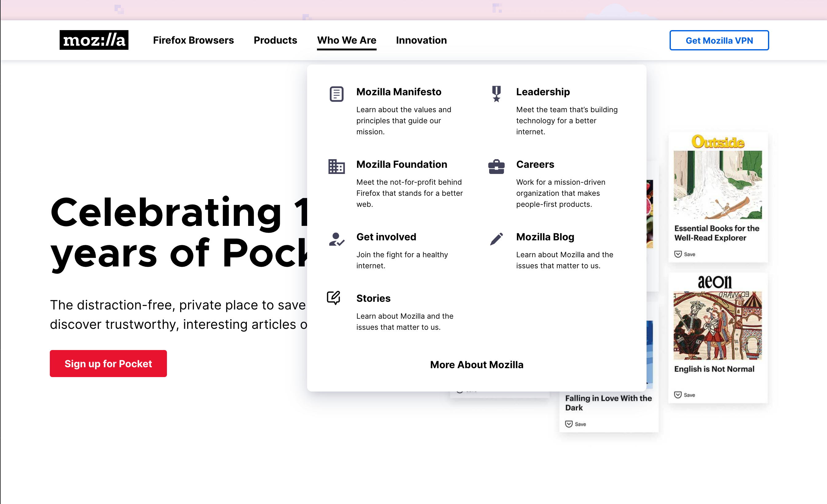Screen dimensions: 827x504
Task: Open the Firefox Browsers menu
Action: [193, 40]
